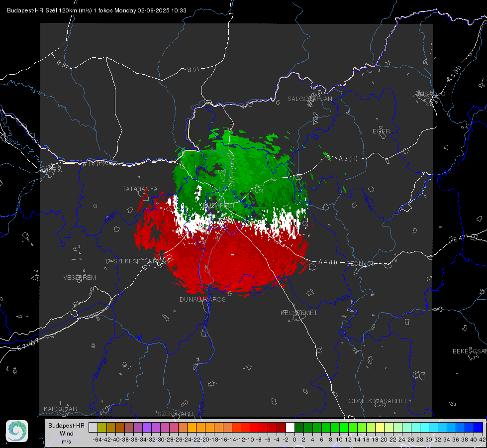Pick the light gray swatch left of -64
This screenshot has height=448, width=487.
93,427
